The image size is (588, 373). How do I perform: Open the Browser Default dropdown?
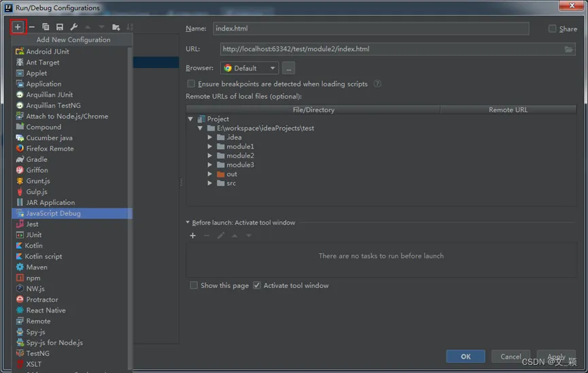[249, 68]
